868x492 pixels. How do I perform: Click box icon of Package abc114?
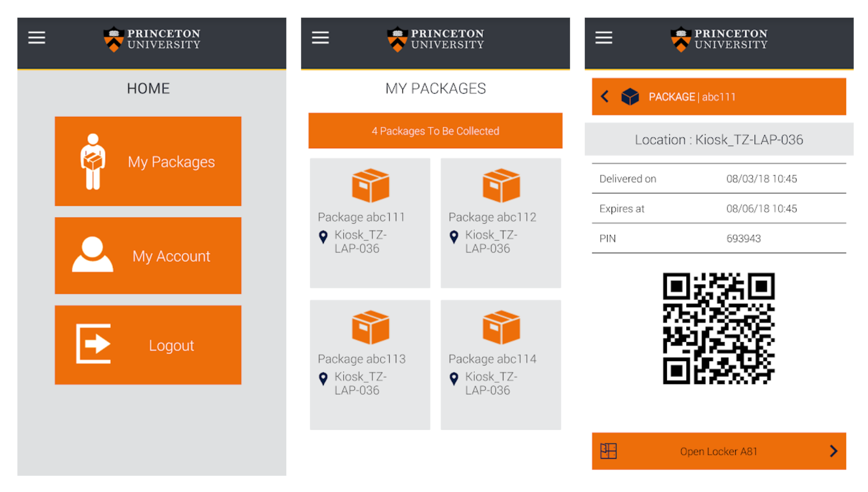[x=501, y=327]
